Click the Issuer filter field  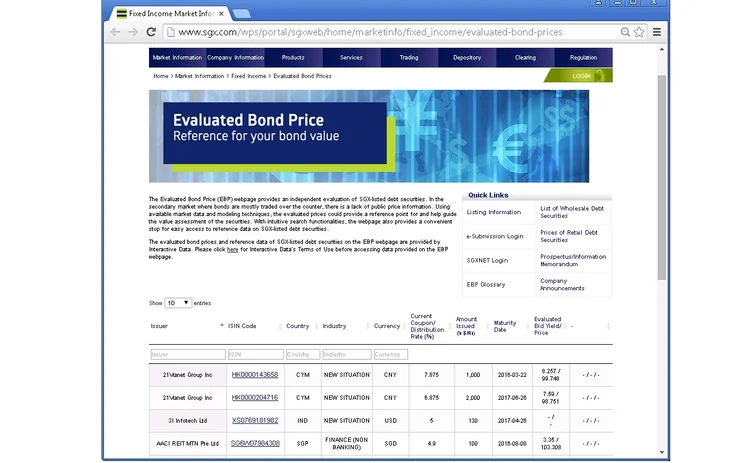coord(188,354)
